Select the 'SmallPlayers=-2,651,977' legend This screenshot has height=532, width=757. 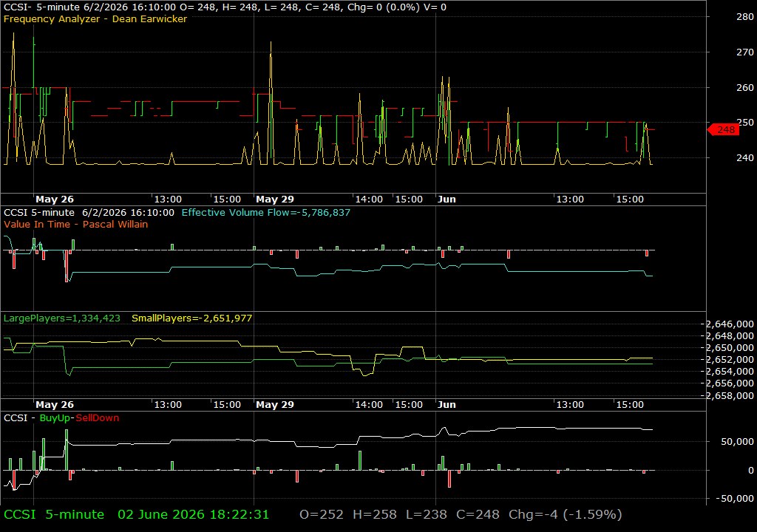[x=191, y=318]
